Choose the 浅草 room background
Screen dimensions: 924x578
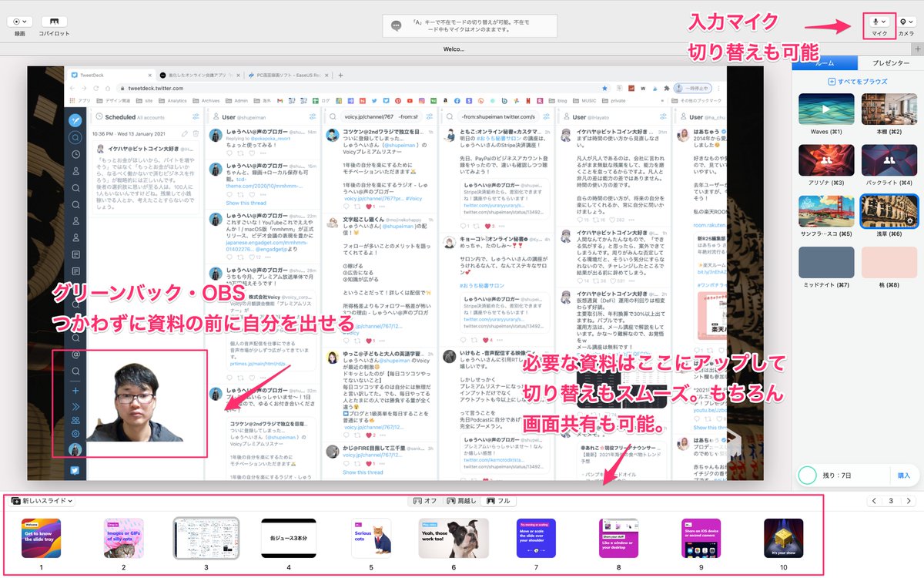click(889, 210)
